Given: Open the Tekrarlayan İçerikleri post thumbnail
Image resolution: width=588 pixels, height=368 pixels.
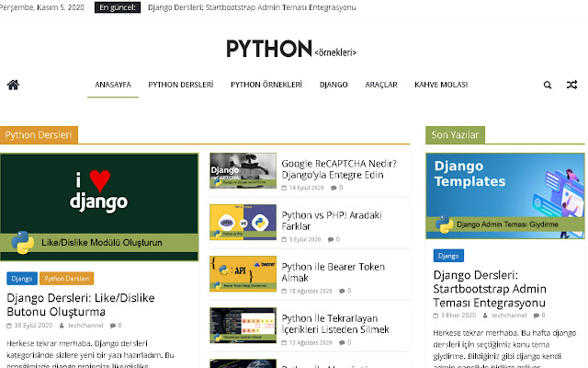Looking at the screenshot, I should (243, 325).
